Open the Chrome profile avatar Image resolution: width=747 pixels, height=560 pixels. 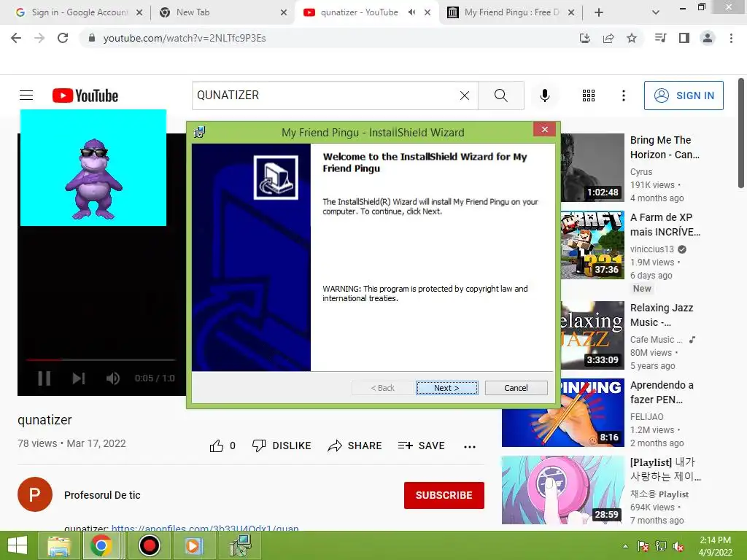pyautogui.click(x=708, y=38)
